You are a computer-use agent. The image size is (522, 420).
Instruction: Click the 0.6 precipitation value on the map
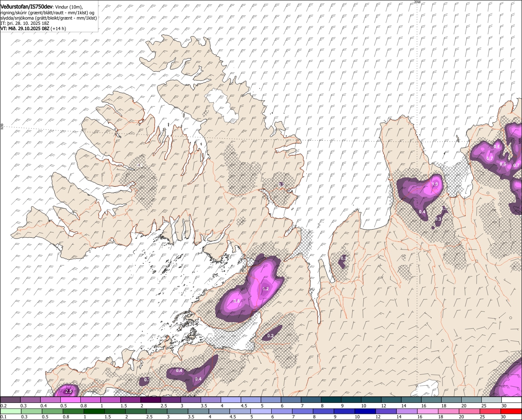click(497, 146)
